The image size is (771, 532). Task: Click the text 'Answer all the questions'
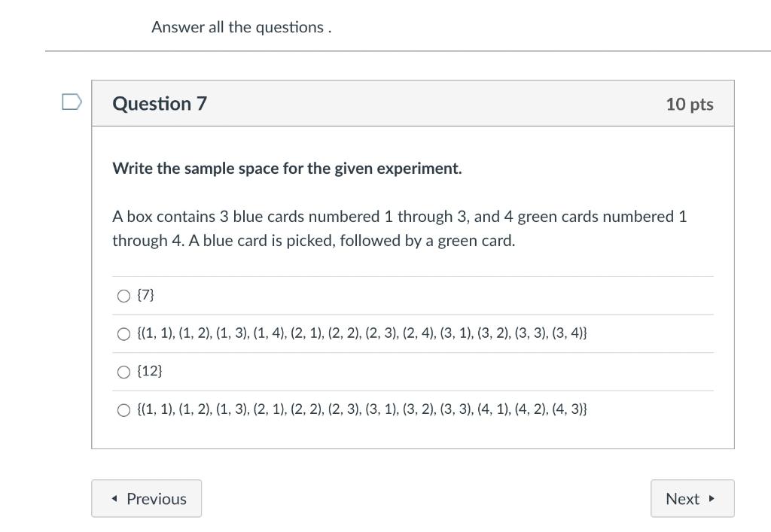tap(242, 27)
